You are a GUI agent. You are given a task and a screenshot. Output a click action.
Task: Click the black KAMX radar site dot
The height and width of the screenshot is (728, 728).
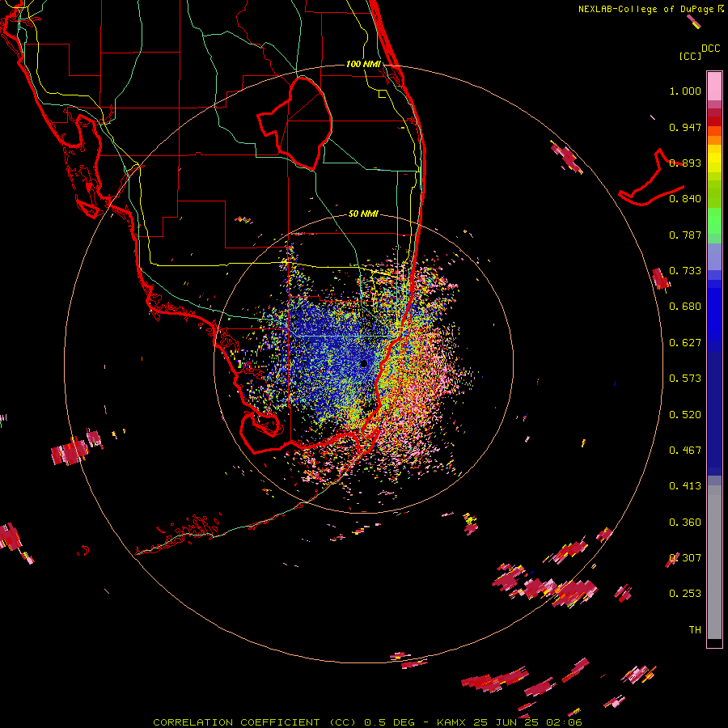coord(364,363)
